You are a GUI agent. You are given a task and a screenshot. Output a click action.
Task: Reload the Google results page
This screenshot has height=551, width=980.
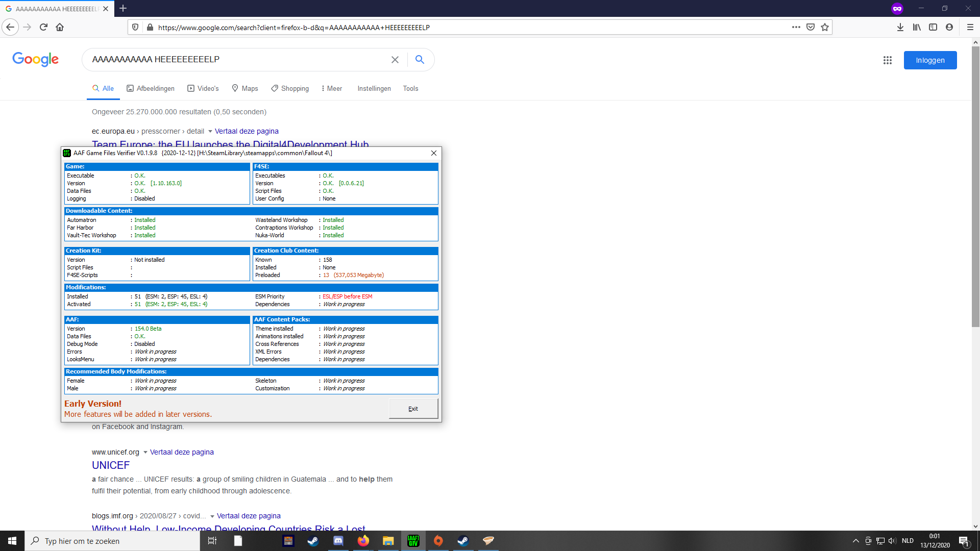click(x=43, y=27)
